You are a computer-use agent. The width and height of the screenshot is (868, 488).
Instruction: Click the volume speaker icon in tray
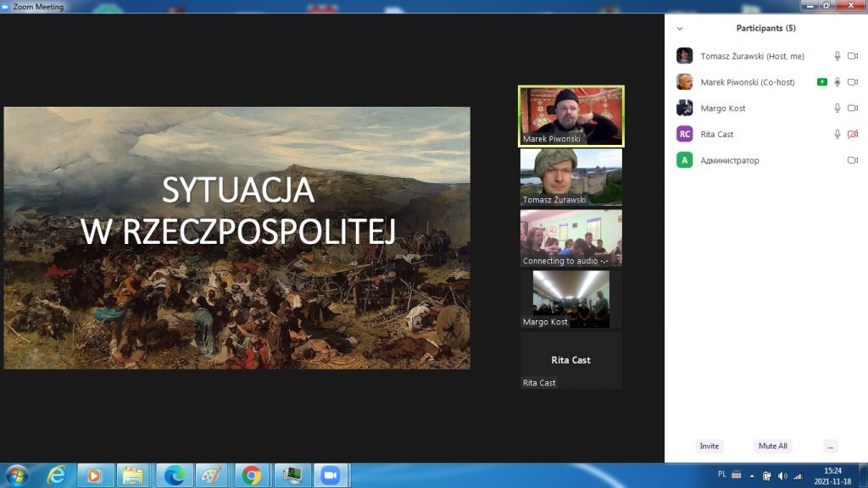[782, 475]
